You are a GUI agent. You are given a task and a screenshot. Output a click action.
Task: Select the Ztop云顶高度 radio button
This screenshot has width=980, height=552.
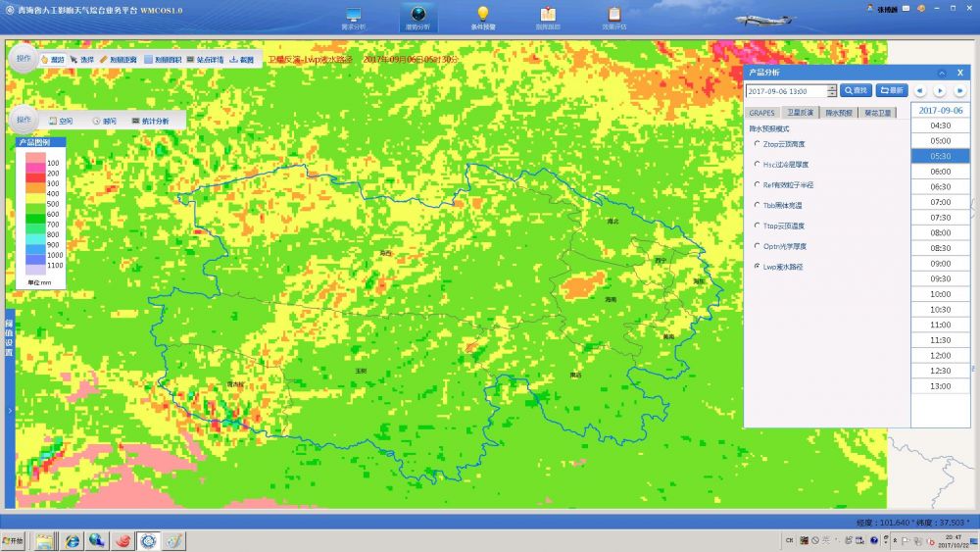pyautogui.click(x=756, y=144)
